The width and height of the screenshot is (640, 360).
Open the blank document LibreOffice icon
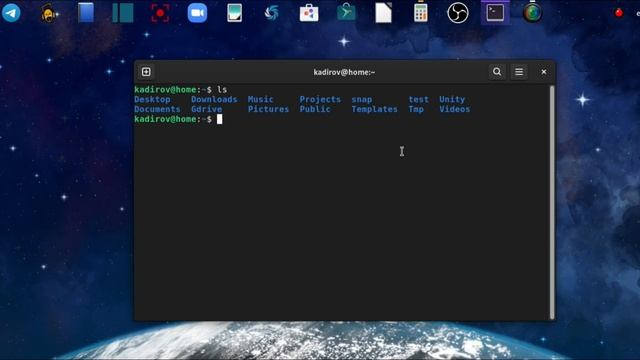pyautogui.click(x=383, y=13)
